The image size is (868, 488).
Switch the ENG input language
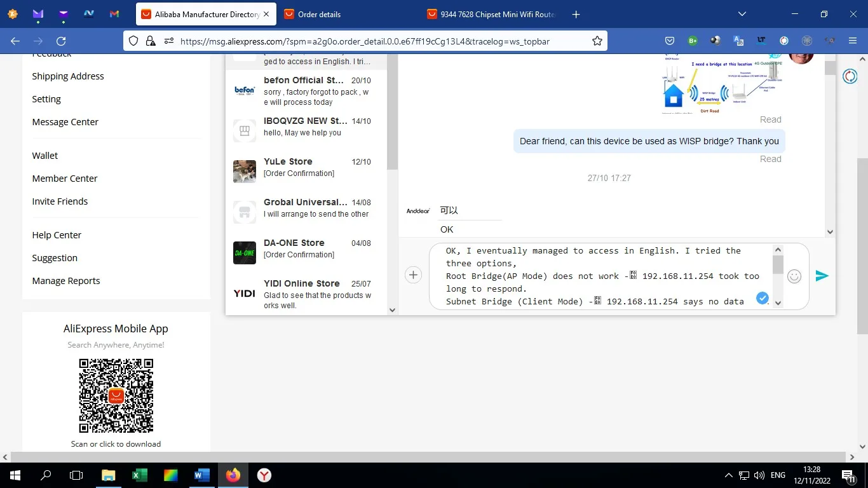pos(778,475)
